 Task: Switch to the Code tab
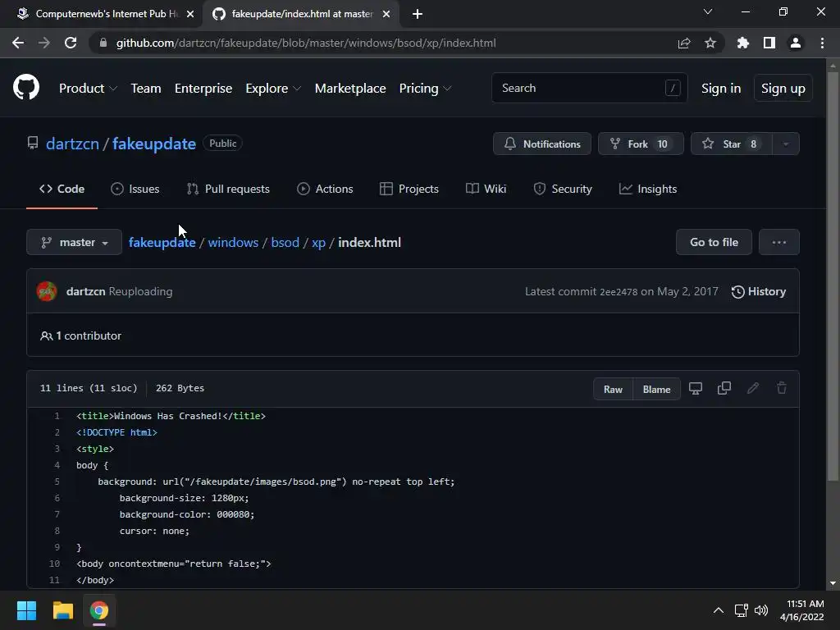(x=62, y=189)
